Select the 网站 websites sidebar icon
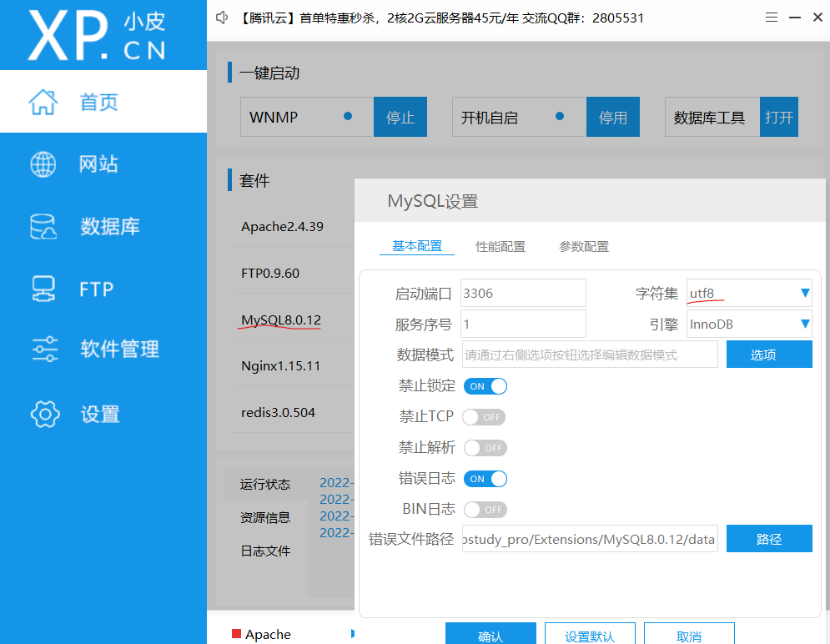Screen dimensions: 830x644 [x=42, y=164]
